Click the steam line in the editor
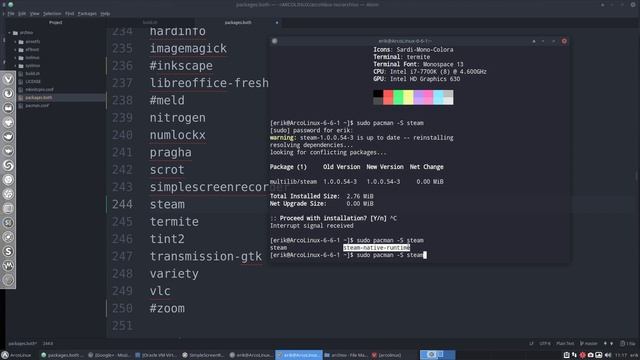Image resolution: width=640 pixels, height=360 pixels. click(x=167, y=204)
